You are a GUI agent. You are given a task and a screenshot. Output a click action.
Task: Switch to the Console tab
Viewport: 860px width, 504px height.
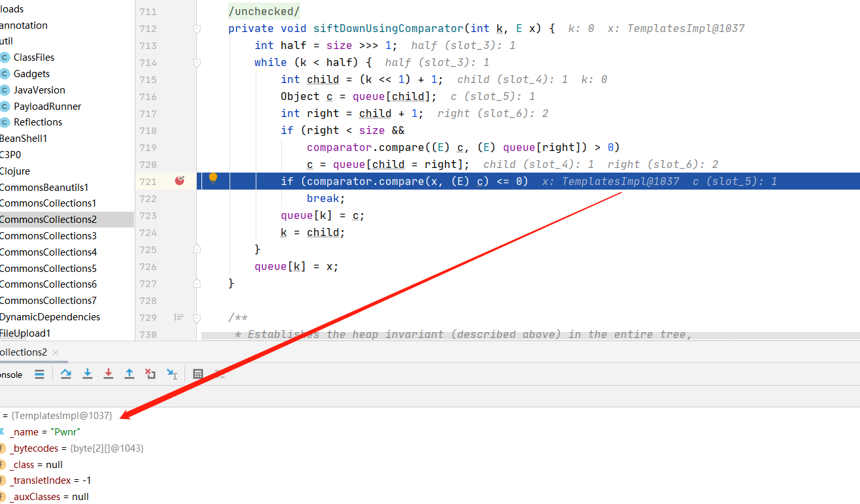(x=11, y=375)
